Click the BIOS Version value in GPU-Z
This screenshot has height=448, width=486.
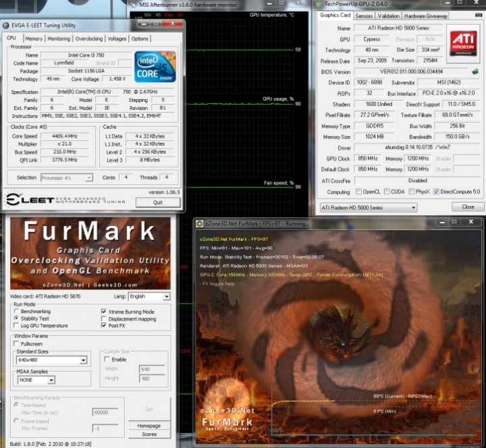click(x=411, y=72)
